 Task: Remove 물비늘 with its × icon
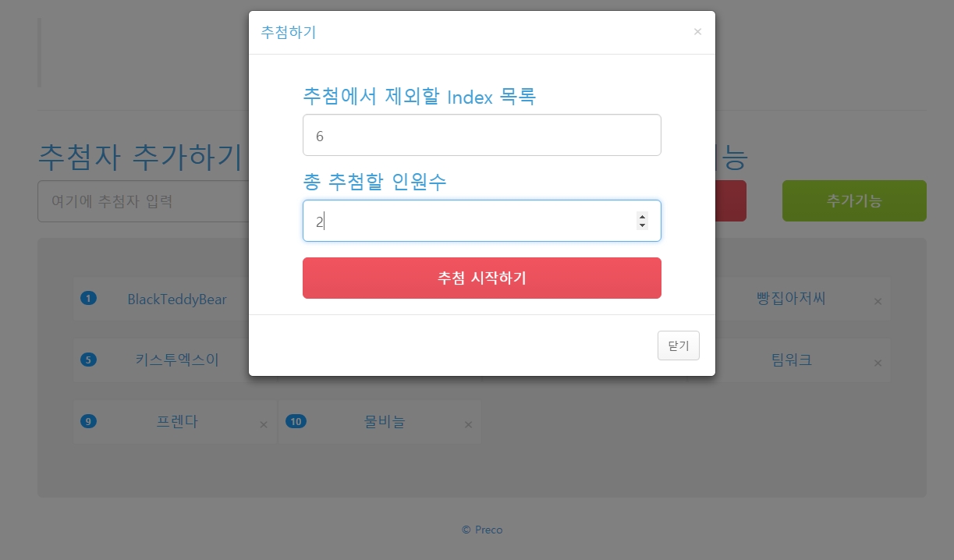point(468,424)
